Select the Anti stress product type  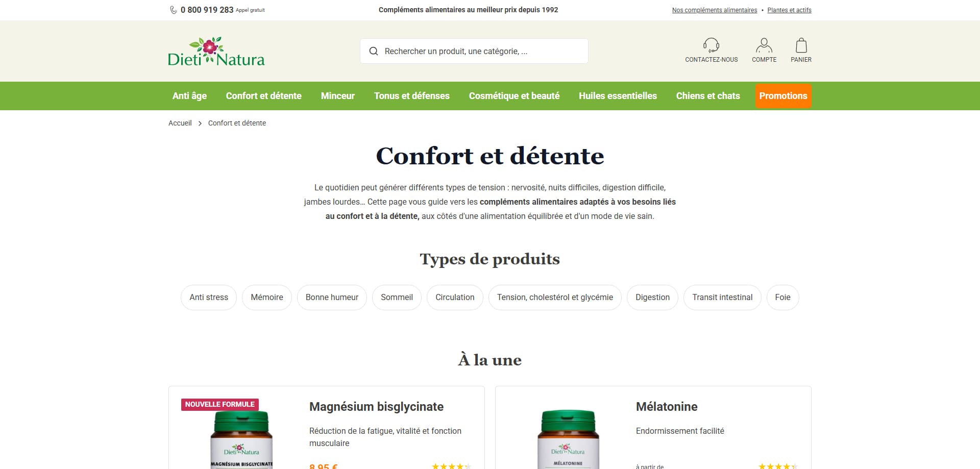click(x=209, y=298)
